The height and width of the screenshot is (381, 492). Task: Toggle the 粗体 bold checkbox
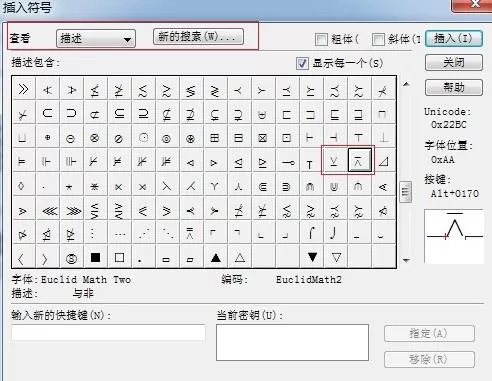(321, 39)
